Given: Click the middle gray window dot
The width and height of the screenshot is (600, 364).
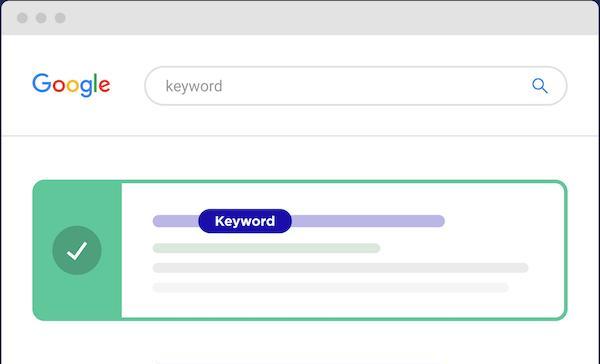Looking at the screenshot, I should pos(41,18).
